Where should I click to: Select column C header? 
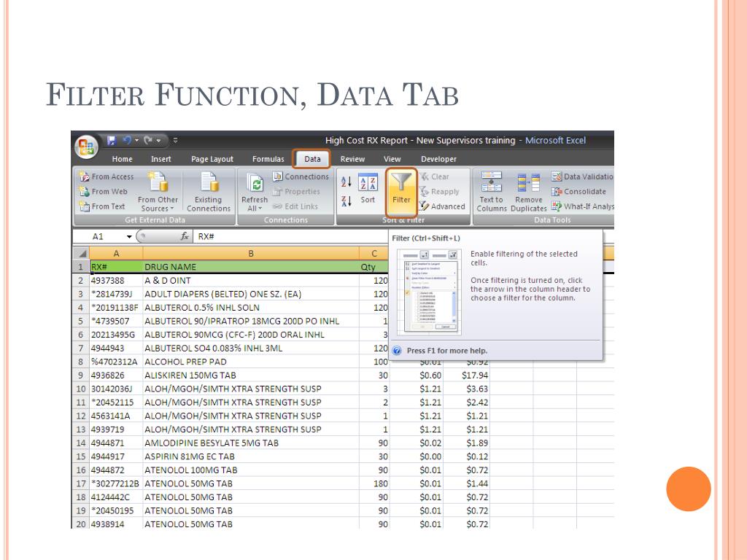coord(374,253)
